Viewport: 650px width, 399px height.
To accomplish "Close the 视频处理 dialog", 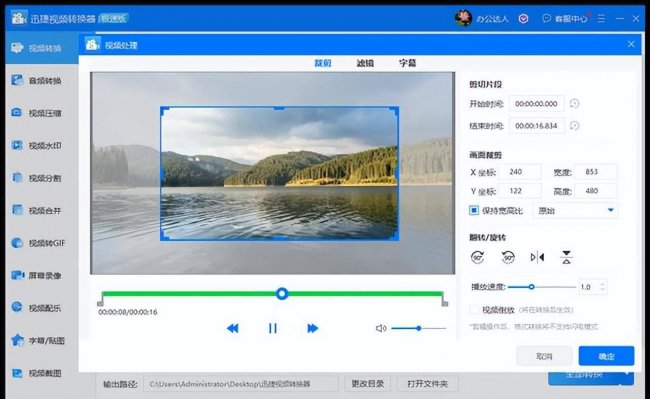I will pyautogui.click(x=631, y=44).
